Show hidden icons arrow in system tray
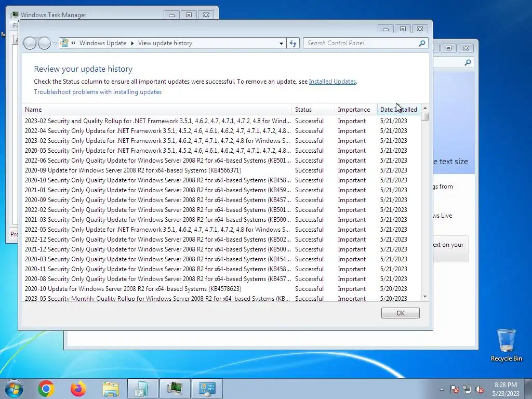Image resolution: width=532 pixels, height=399 pixels. click(442, 389)
